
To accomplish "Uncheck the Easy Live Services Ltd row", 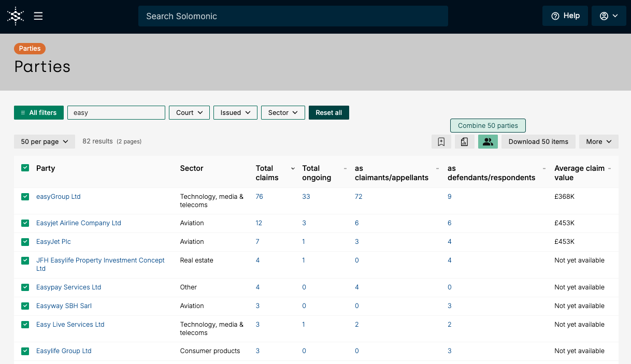I will 25,325.
